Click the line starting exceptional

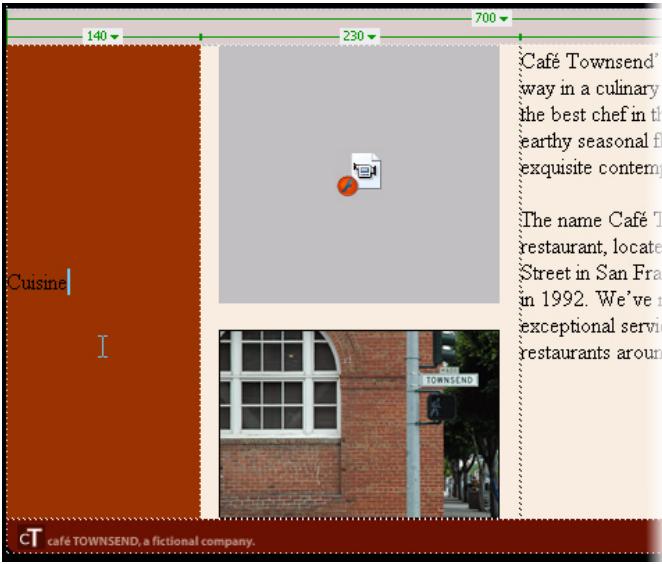pos(590,326)
